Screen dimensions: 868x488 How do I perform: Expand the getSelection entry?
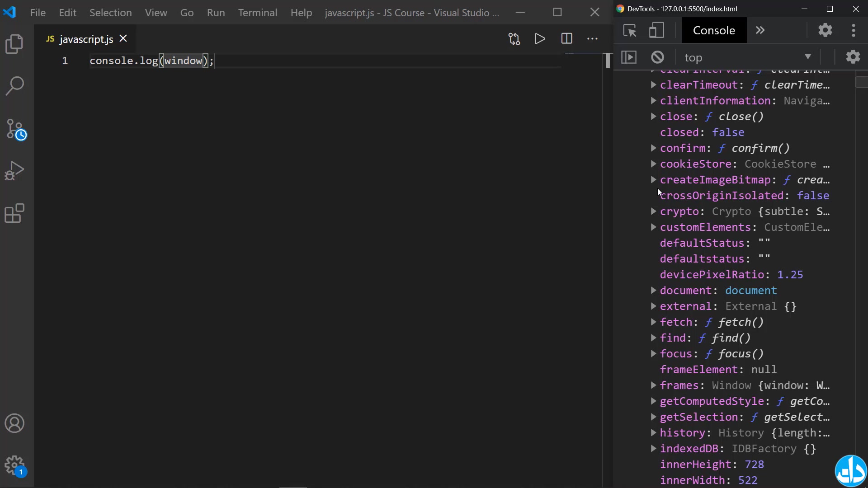click(653, 417)
